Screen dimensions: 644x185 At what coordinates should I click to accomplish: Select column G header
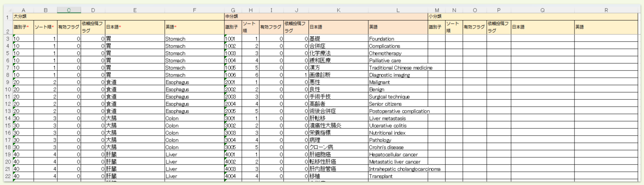coord(233,10)
